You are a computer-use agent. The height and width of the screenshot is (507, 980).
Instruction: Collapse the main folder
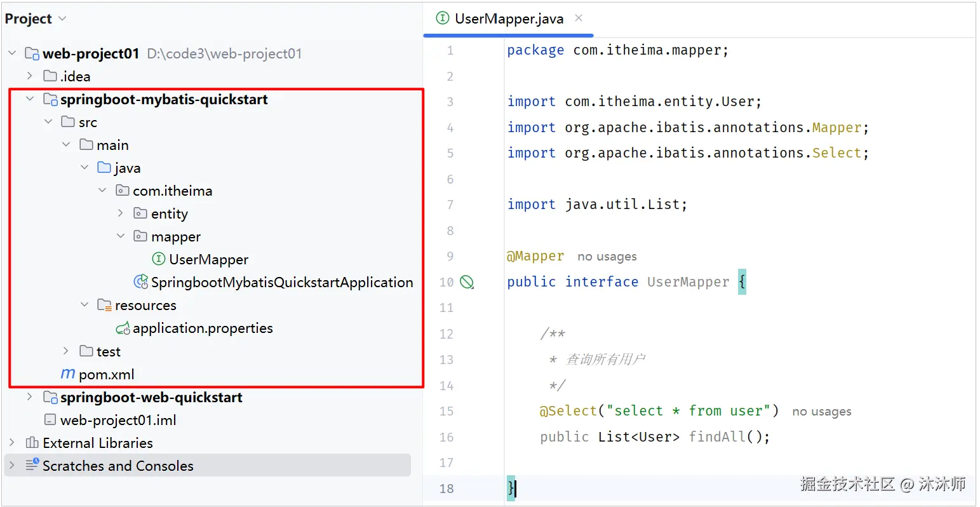click(x=66, y=145)
